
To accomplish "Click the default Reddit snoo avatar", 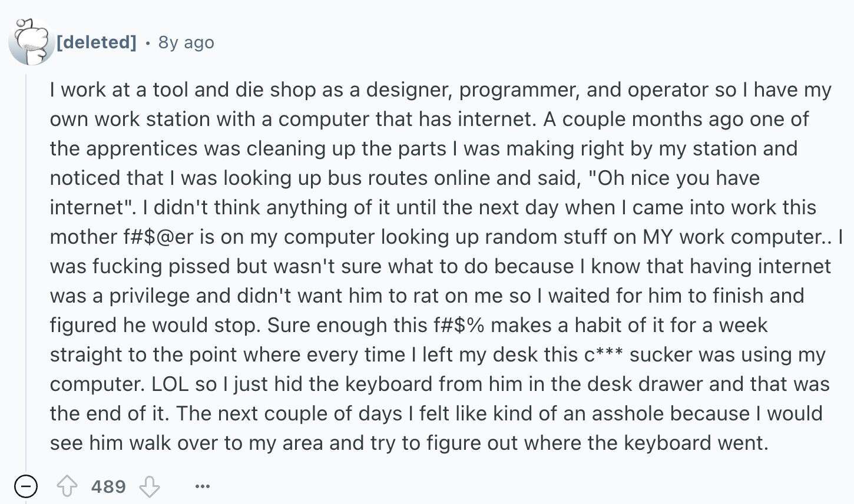I will 31,41.
